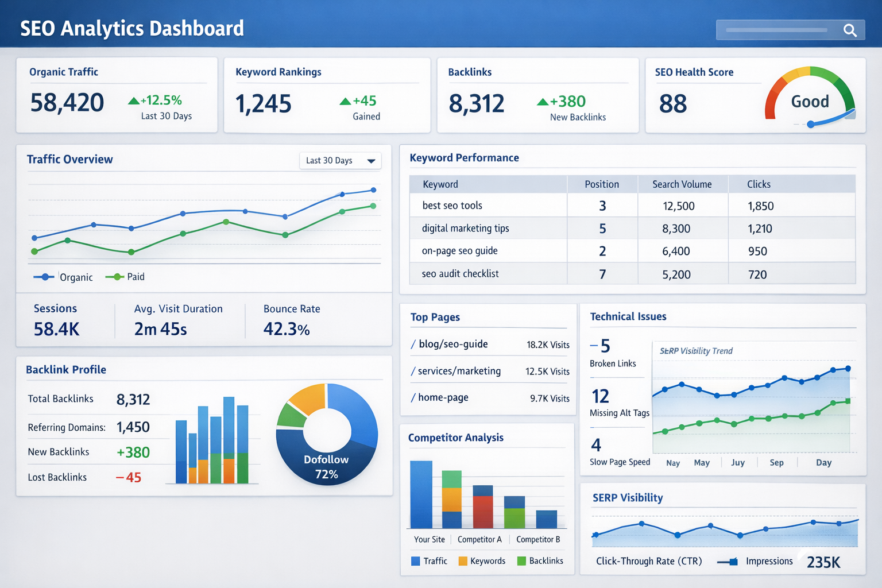Toggle the Traffic legend in Competitor Analysis

point(429,561)
